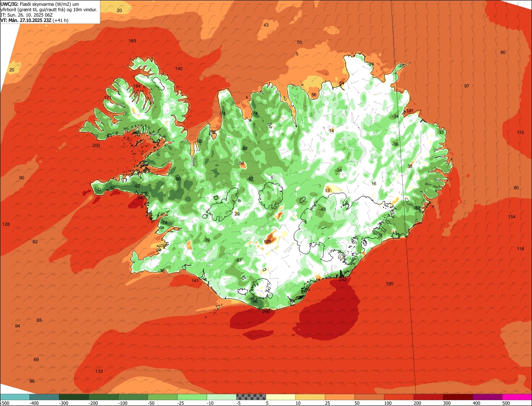Click the map value 242 on the southeast coast

343,279
